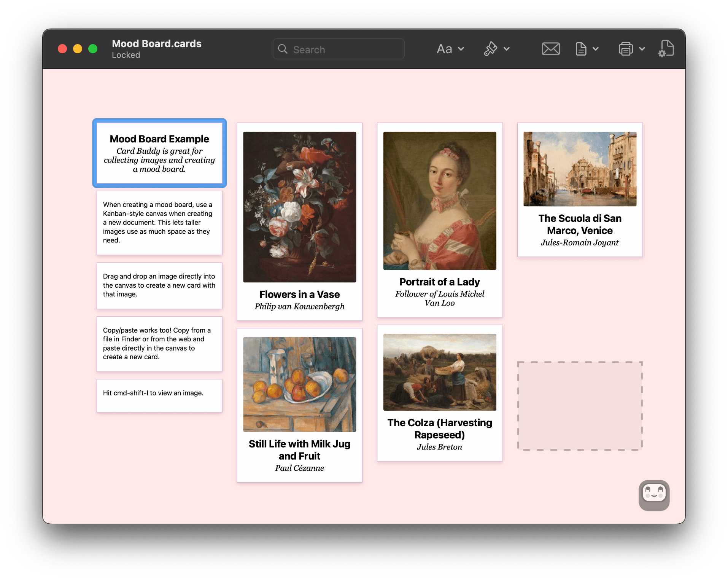
Task: Select the 'Copy/paste works too!' card
Action: point(159,344)
